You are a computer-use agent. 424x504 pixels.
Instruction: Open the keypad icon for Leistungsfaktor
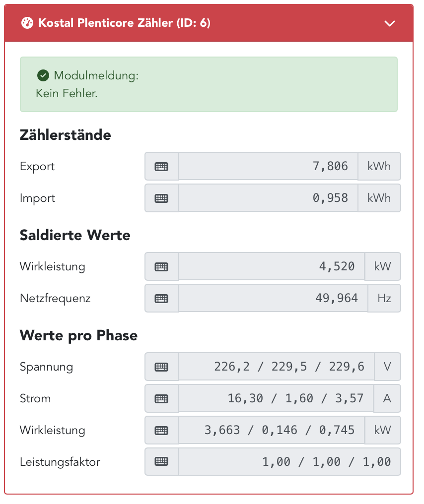click(x=161, y=461)
